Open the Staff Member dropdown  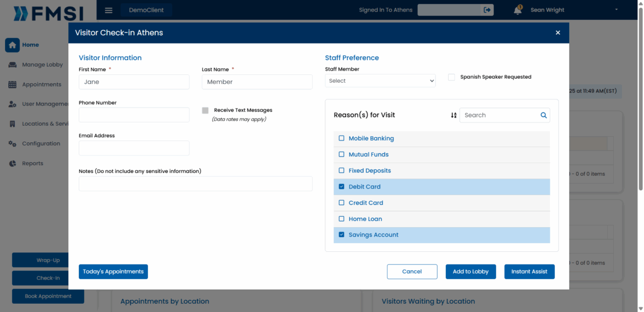380,81
